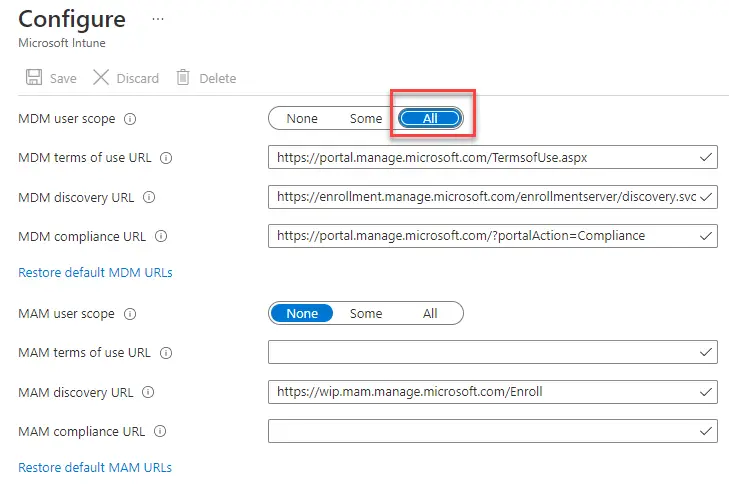The width and height of the screenshot is (729, 492).
Task: Set MAM user scope to None
Action: coord(302,313)
